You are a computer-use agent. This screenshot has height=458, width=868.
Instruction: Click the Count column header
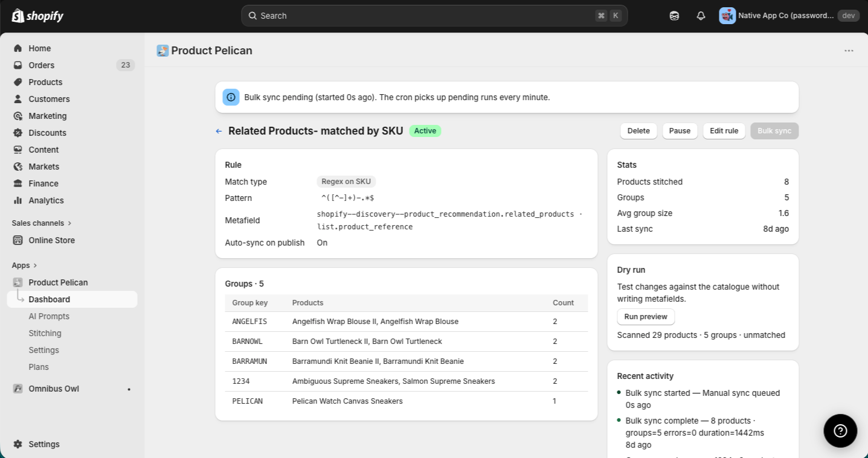(563, 303)
